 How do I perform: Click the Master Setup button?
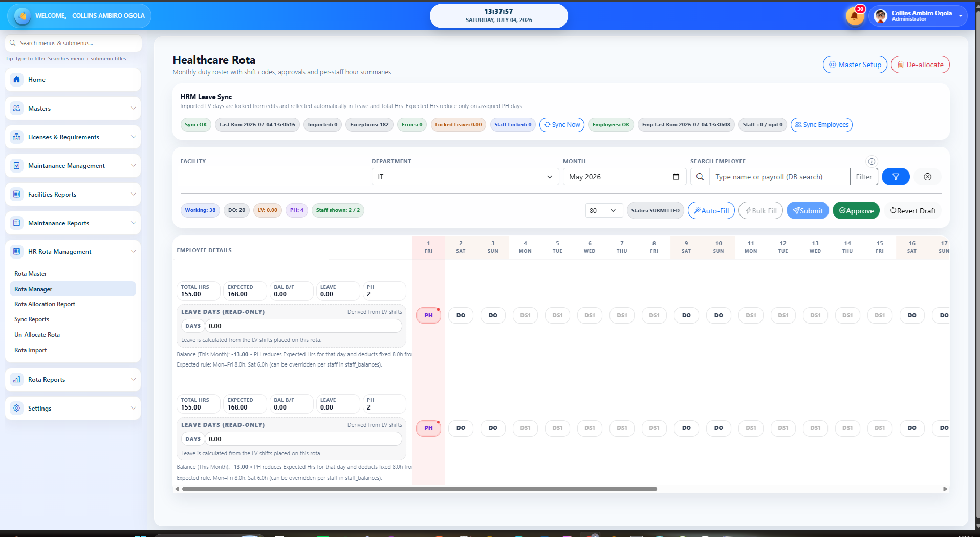(855, 65)
